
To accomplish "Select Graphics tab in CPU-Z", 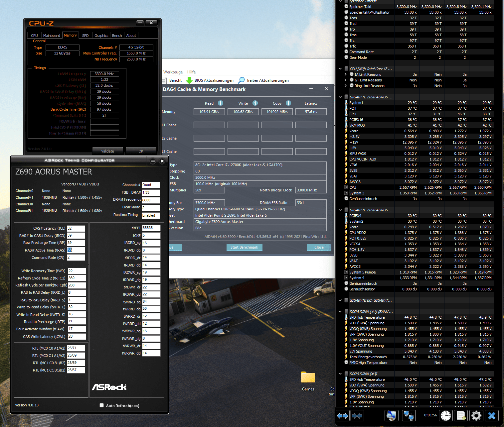I will pyautogui.click(x=101, y=36).
